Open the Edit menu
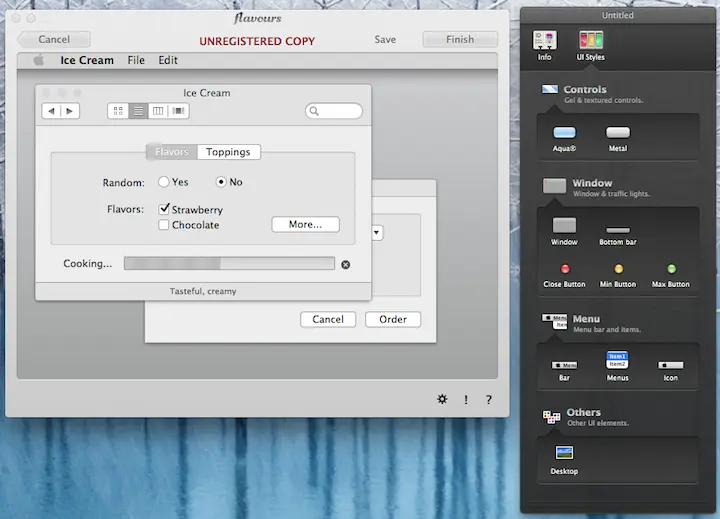 168,60
